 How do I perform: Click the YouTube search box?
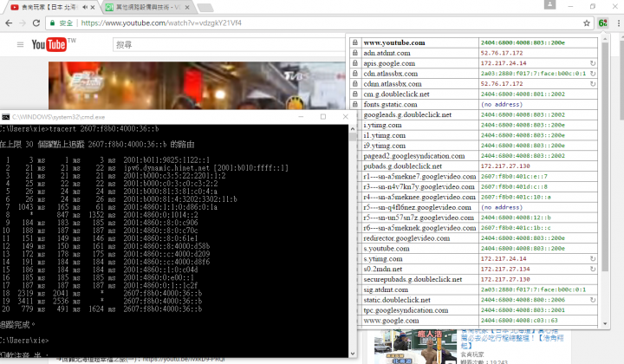[x=229, y=45]
